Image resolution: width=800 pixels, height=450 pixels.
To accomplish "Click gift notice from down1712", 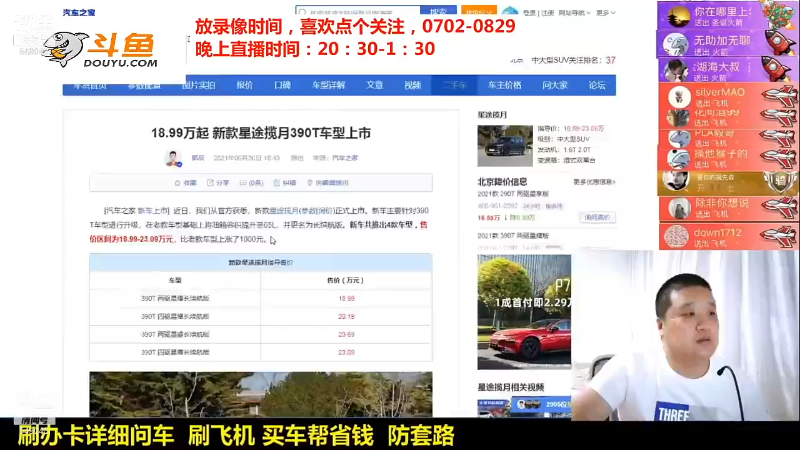I will [728, 236].
